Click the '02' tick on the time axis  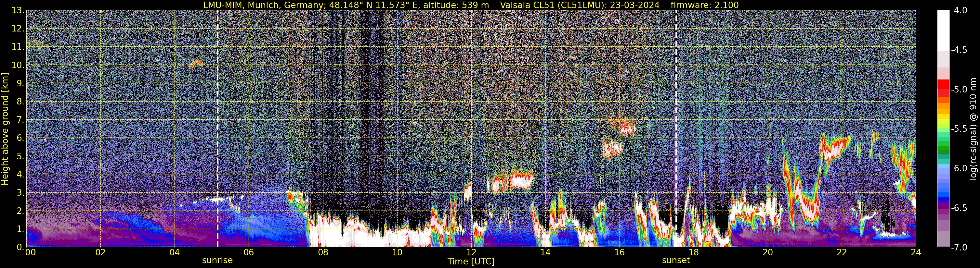click(x=100, y=252)
